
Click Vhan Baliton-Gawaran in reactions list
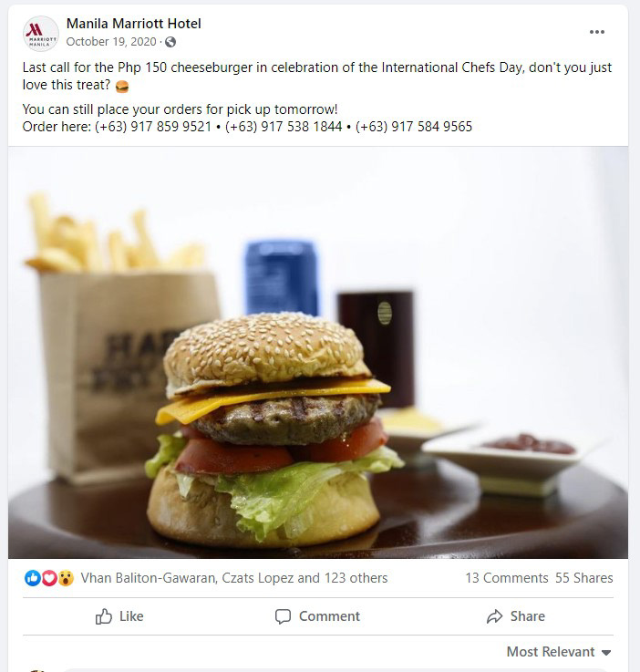(149, 578)
